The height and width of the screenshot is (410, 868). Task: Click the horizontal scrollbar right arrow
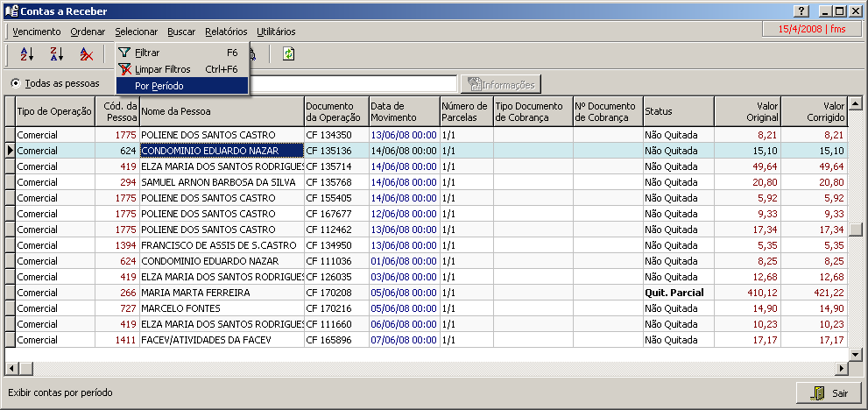[x=842, y=368]
